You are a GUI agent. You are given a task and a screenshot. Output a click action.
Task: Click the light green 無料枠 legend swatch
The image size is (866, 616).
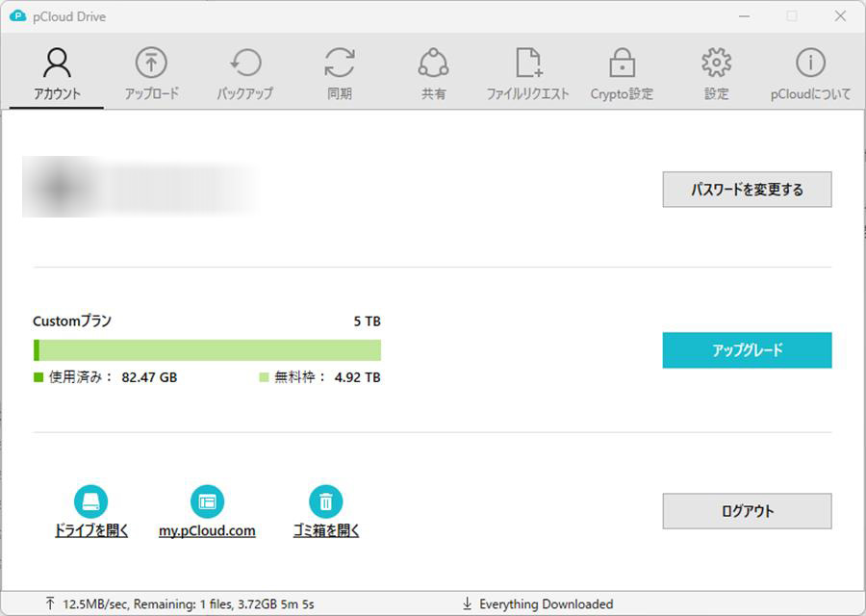point(264,377)
